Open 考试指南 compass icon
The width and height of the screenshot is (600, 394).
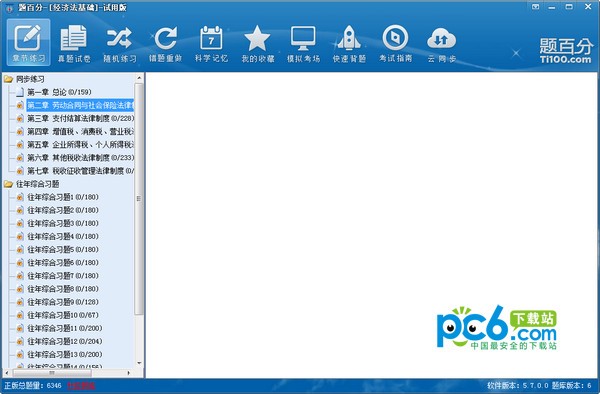396,43
